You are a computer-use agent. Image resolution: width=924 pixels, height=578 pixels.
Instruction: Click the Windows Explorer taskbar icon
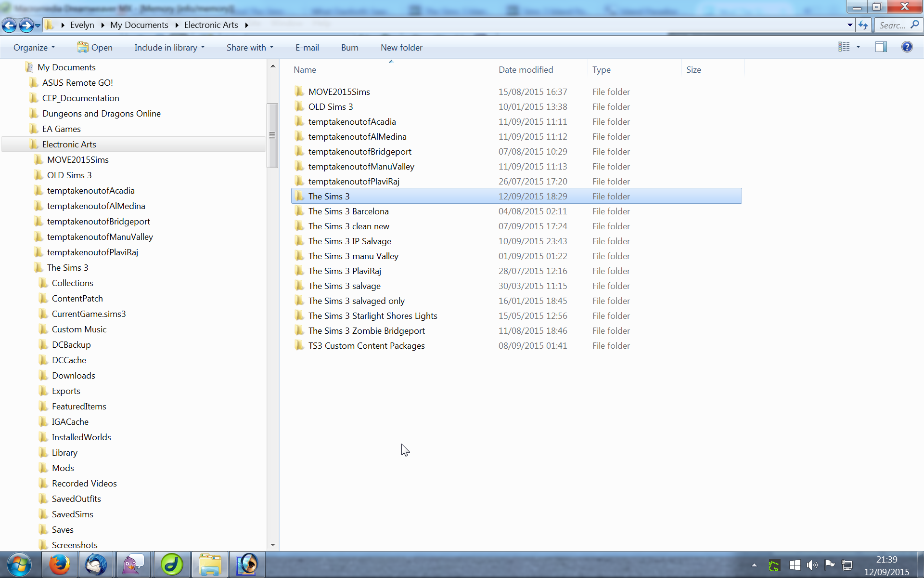(210, 565)
